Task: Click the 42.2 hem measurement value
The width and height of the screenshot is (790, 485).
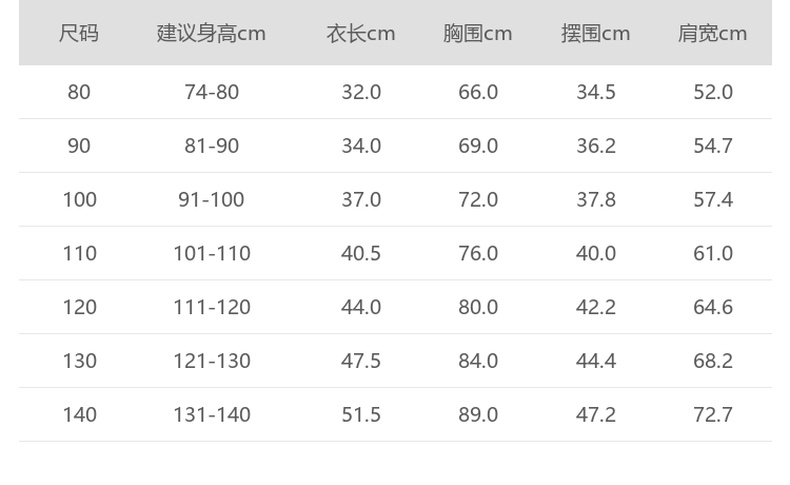Action: (596, 307)
